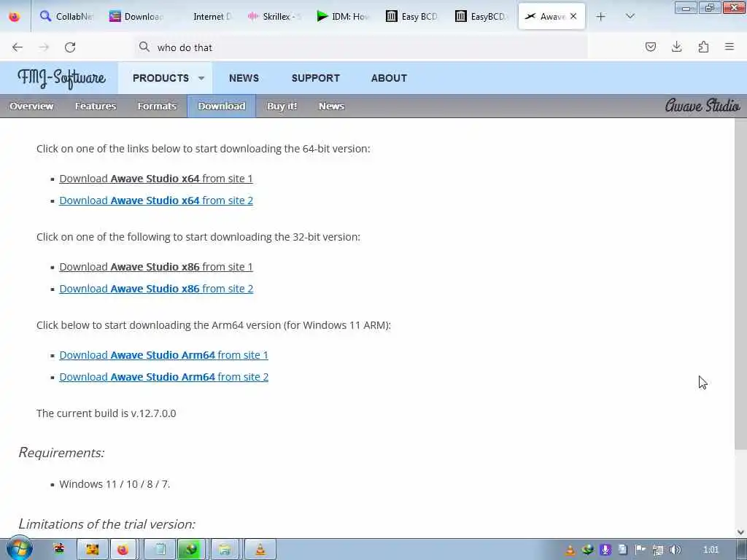
Task: Download Awave Studio x86 from site 2
Action: [x=156, y=289]
